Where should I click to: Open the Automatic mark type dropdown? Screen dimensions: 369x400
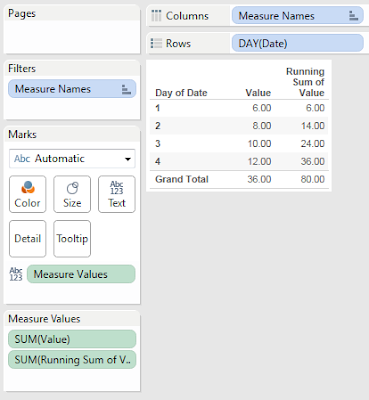pyautogui.click(x=72, y=159)
